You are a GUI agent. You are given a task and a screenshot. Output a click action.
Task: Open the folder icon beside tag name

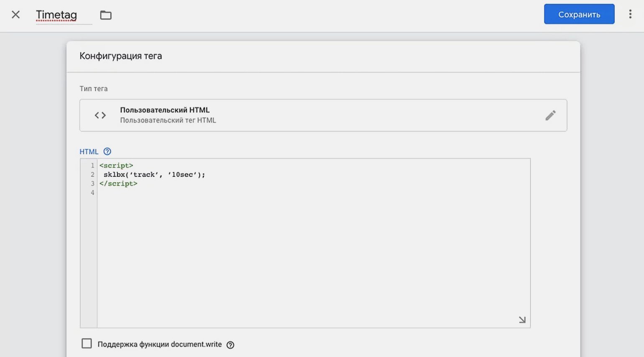[106, 15]
